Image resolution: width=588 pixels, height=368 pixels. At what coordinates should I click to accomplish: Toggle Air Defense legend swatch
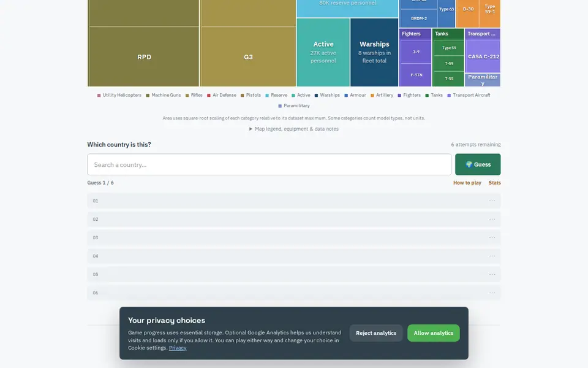[x=209, y=96]
